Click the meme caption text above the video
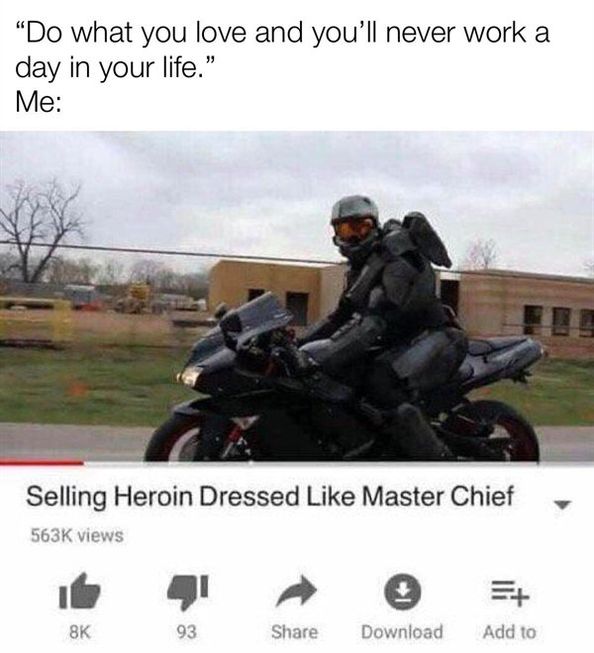Image resolution: width=594 pixels, height=653 pixels. (x=282, y=67)
